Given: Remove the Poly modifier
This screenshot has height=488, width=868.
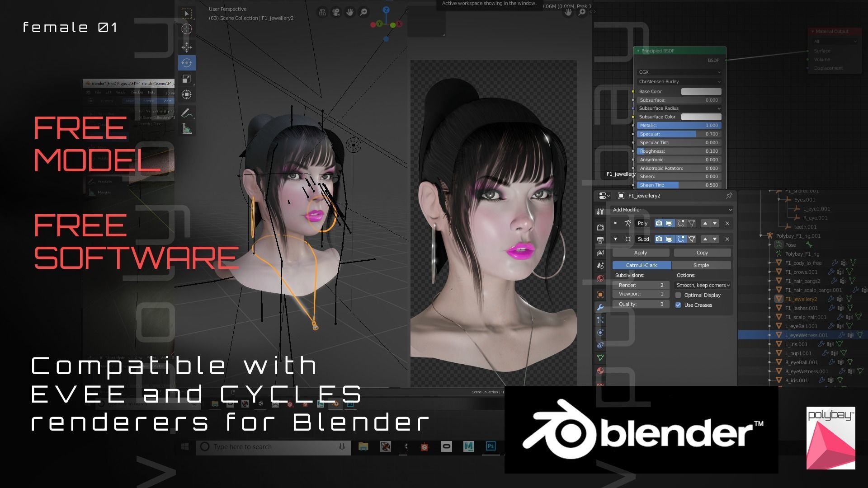Looking at the screenshot, I should [x=727, y=223].
